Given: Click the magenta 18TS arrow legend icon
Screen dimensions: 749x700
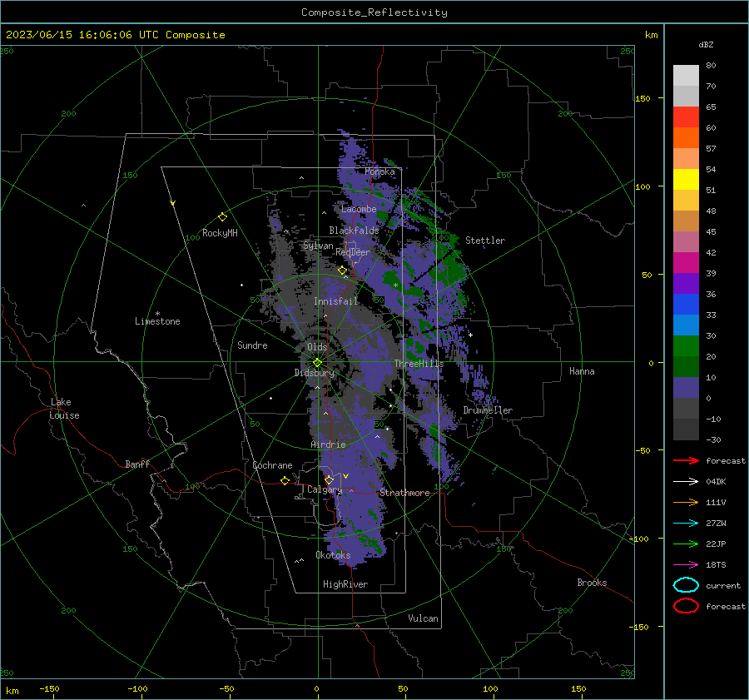Looking at the screenshot, I should coord(686,565).
